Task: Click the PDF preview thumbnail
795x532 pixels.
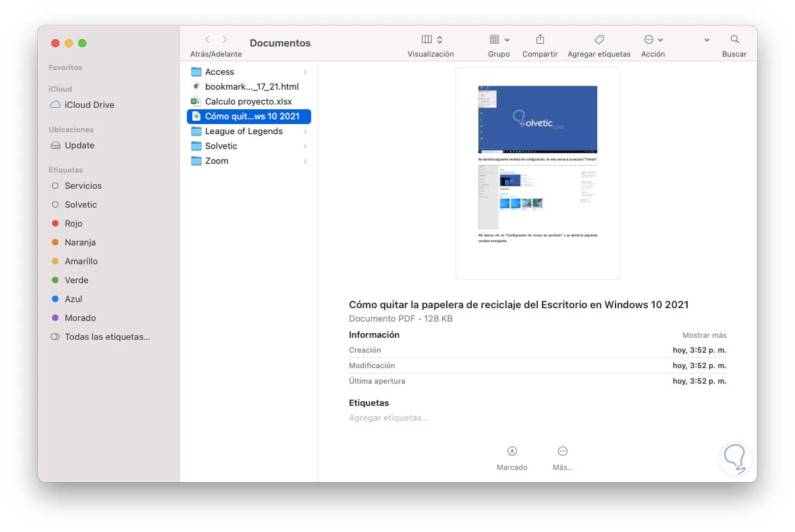Action: tap(537, 173)
